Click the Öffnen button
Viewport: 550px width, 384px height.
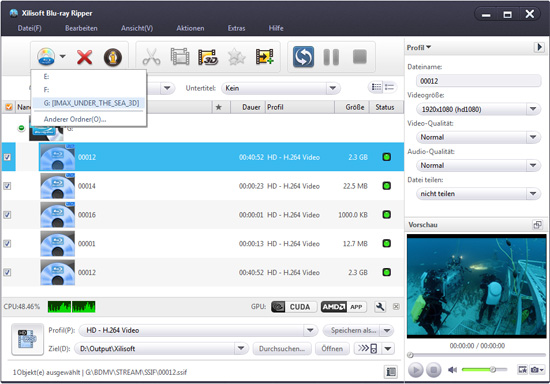(x=332, y=349)
